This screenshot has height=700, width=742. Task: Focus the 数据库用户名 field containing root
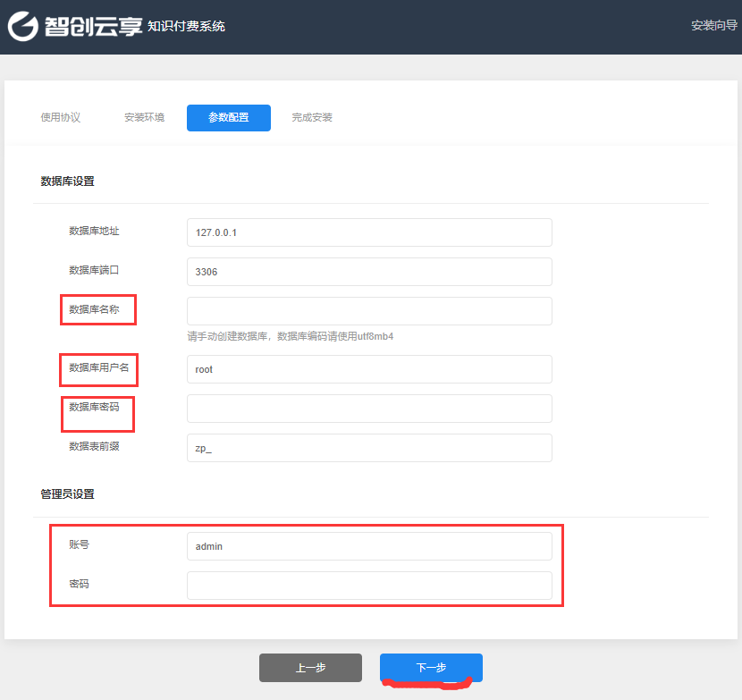coord(369,369)
